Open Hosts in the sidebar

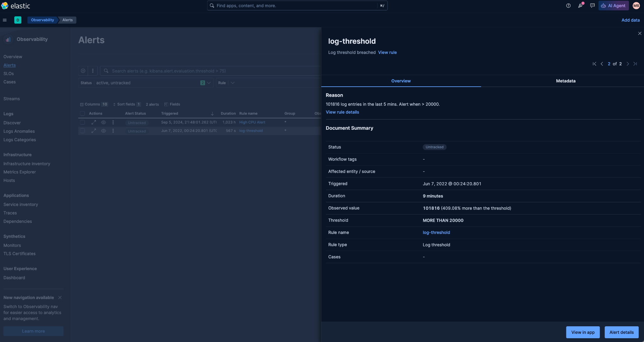pyautogui.click(x=9, y=181)
